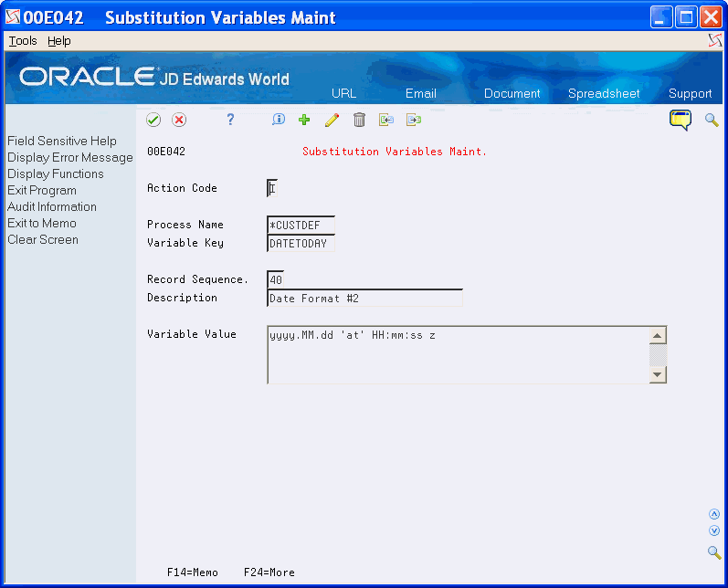Click the magnifier icon in toolbar
Image resolution: width=728 pixels, height=588 pixels.
[712, 120]
